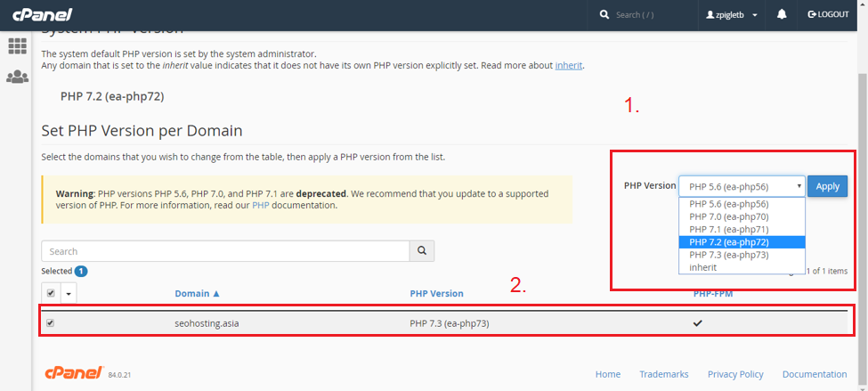Image resolution: width=868 pixels, height=391 pixels.
Task: Open the Documentation footer link
Action: [x=815, y=374]
